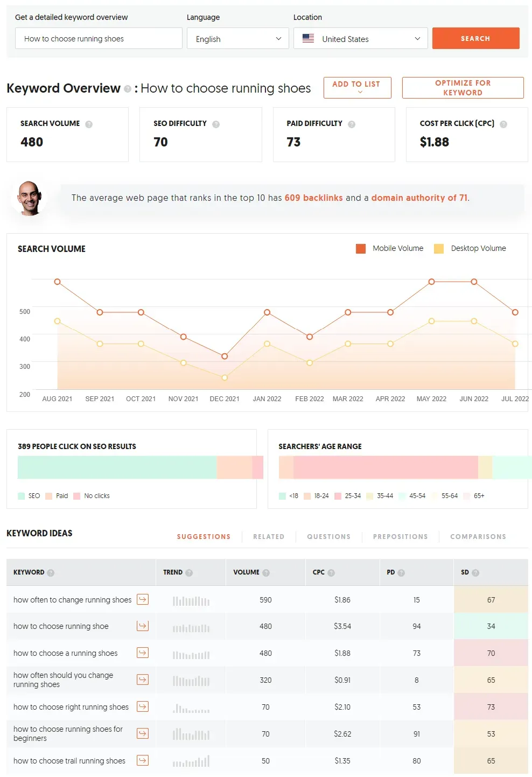Switch to Comparisons tab

(478, 537)
